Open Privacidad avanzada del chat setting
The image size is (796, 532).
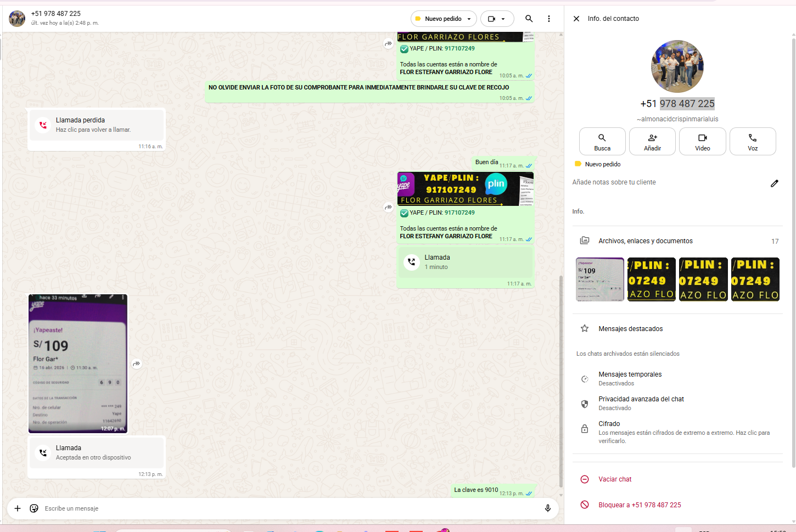641,403
